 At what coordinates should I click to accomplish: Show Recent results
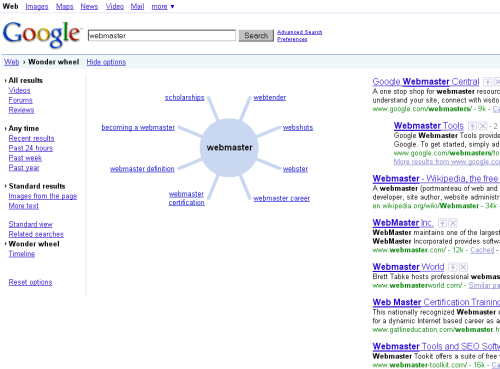(31, 138)
